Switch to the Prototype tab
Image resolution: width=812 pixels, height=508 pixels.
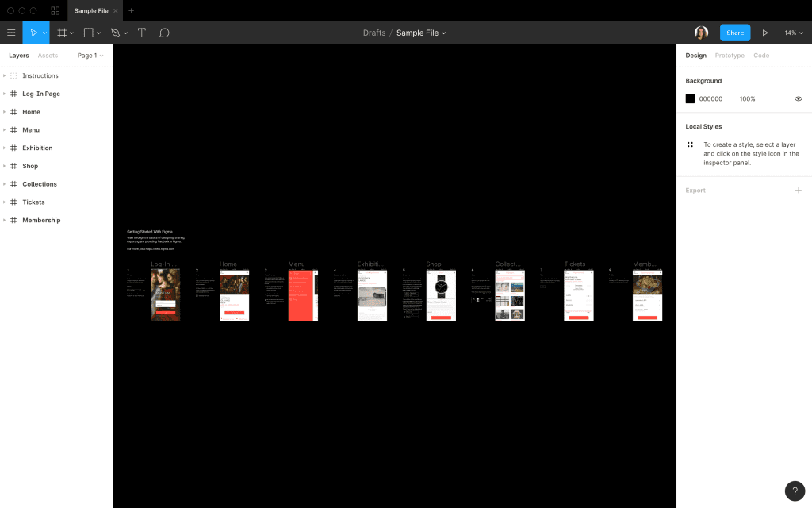pyautogui.click(x=730, y=56)
